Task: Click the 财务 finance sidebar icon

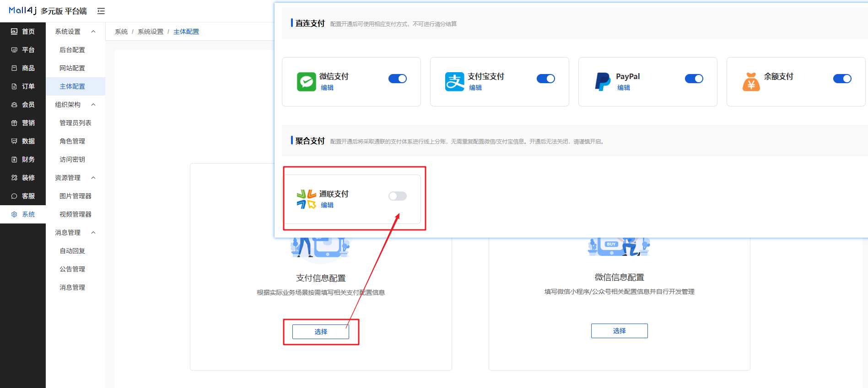Action: click(x=14, y=159)
